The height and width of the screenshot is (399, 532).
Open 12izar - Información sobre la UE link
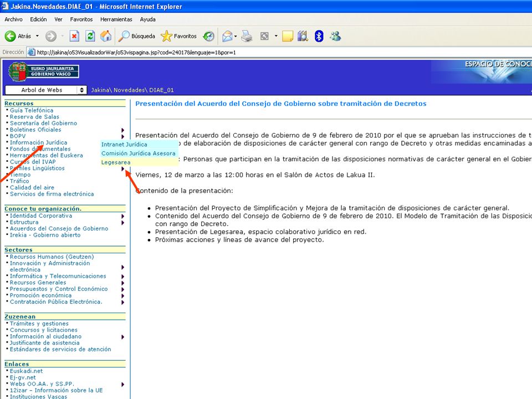pyautogui.click(x=57, y=391)
